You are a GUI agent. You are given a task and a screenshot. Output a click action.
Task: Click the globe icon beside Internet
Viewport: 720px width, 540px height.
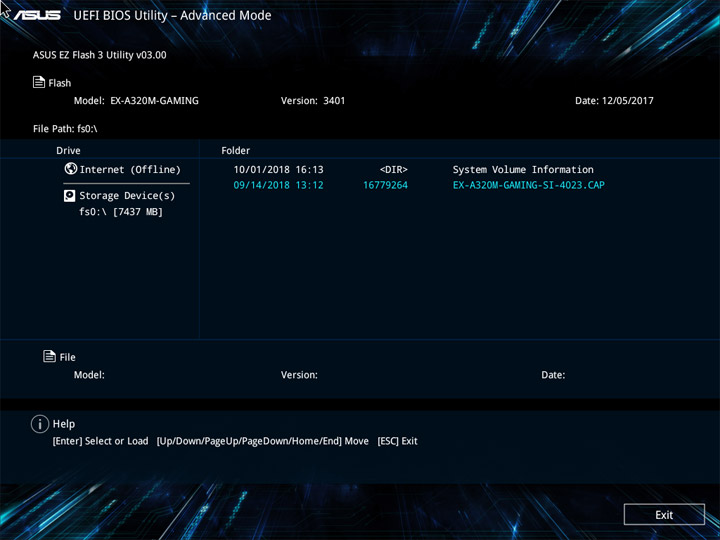pos(71,169)
